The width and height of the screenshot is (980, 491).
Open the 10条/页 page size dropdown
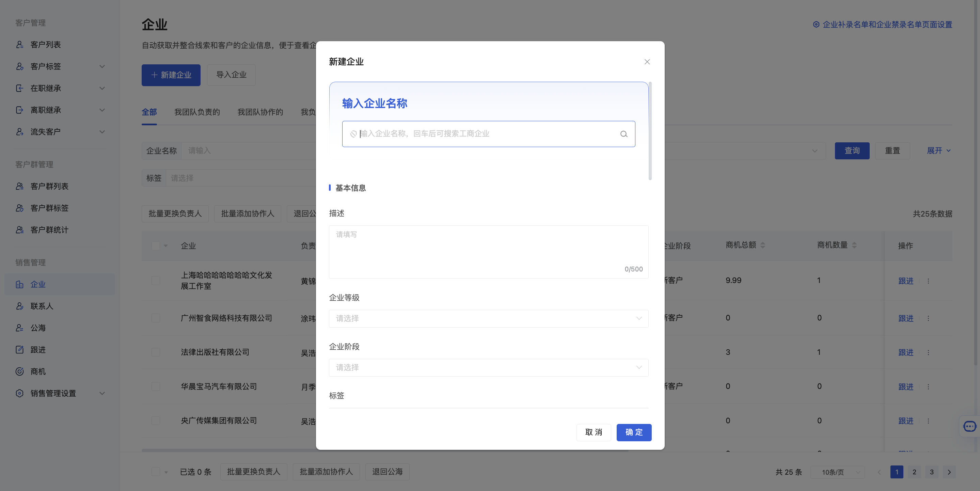click(x=837, y=472)
